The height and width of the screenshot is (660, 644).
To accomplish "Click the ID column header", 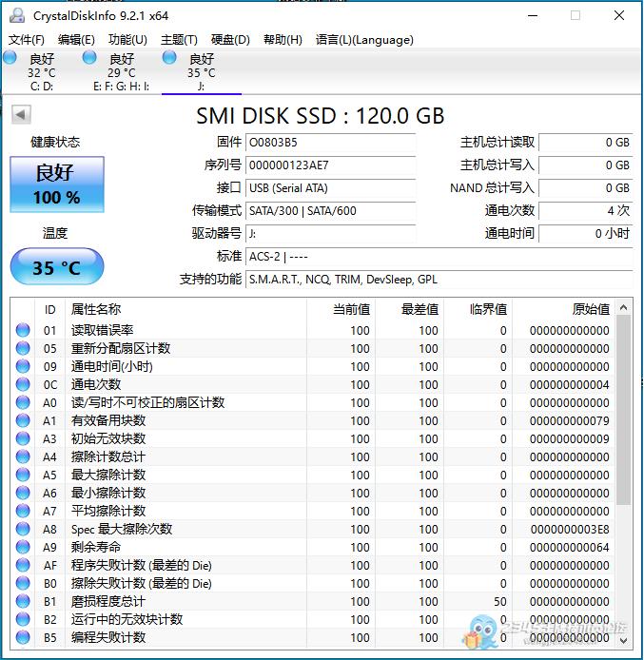I will [x=49, y=310].
